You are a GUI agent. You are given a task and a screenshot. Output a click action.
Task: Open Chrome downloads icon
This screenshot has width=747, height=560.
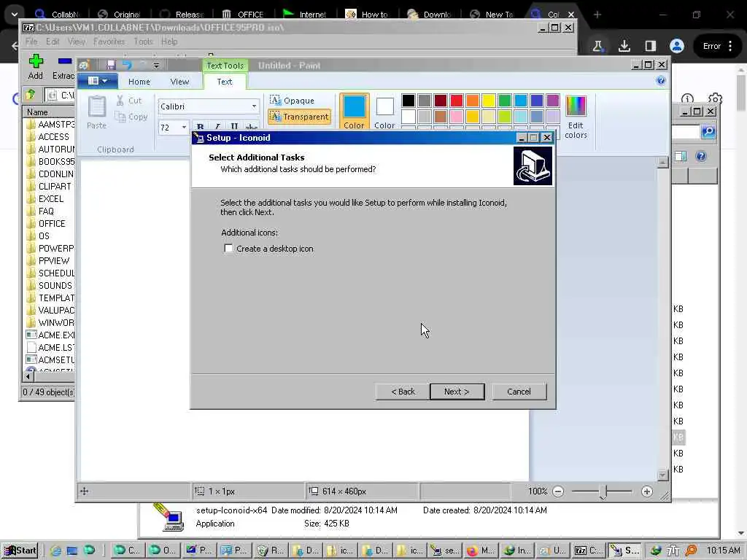[624, 46]
